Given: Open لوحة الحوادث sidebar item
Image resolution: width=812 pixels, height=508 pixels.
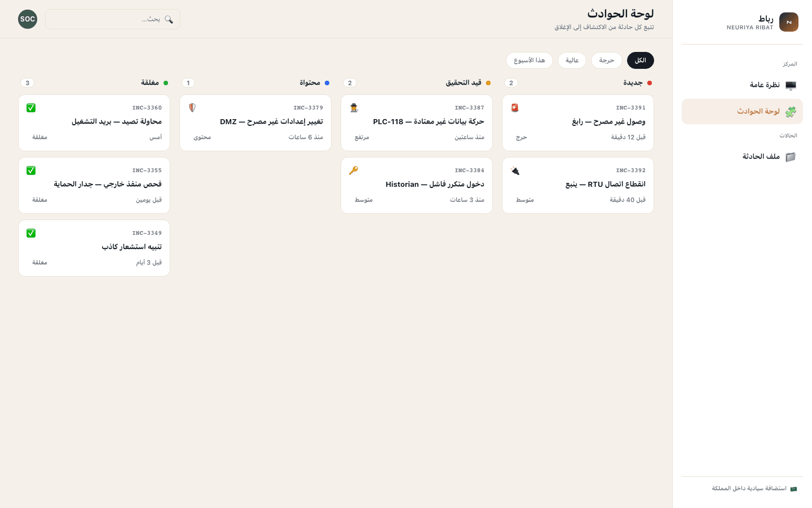Looking at the screenshot, I should [x=742, y=112].
